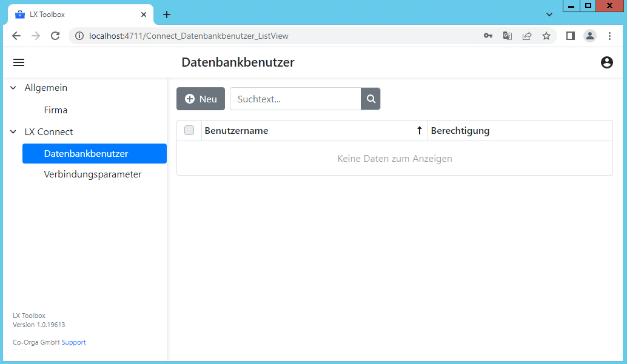Open the user account profile icon

click(606, 62)
